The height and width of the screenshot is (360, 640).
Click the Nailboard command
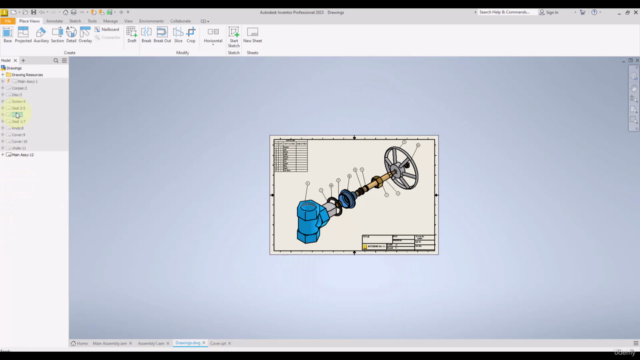pyautogui.click(x=107, y=29)
